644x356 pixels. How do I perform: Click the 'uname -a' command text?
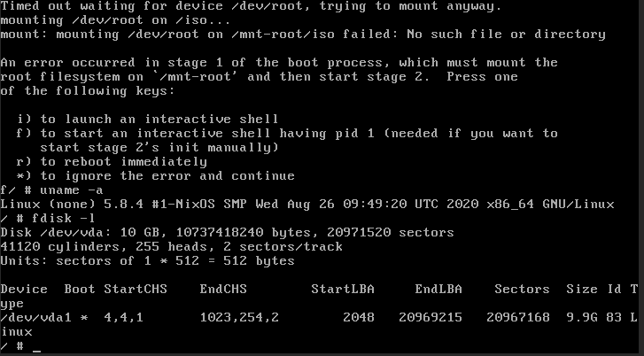[71, 190]
